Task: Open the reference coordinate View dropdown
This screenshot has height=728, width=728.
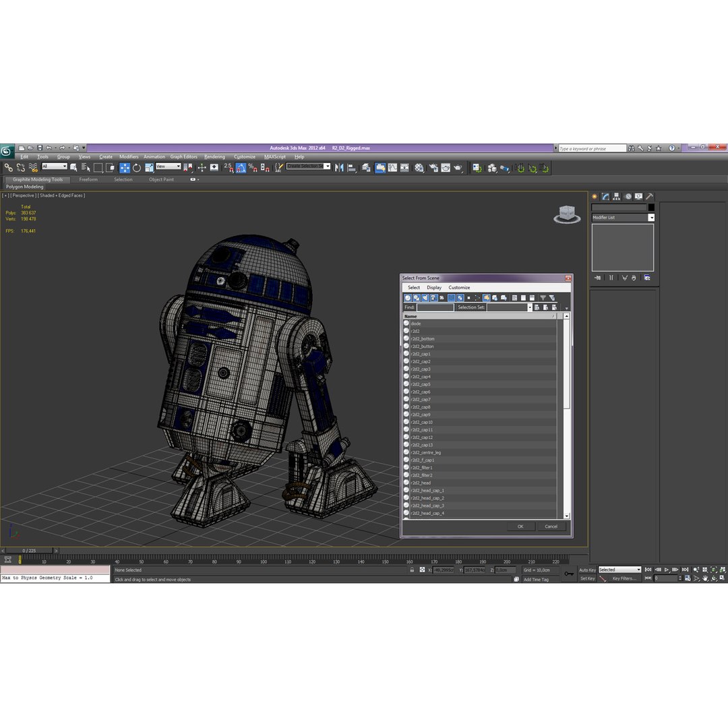Action: tap(168, 166)
